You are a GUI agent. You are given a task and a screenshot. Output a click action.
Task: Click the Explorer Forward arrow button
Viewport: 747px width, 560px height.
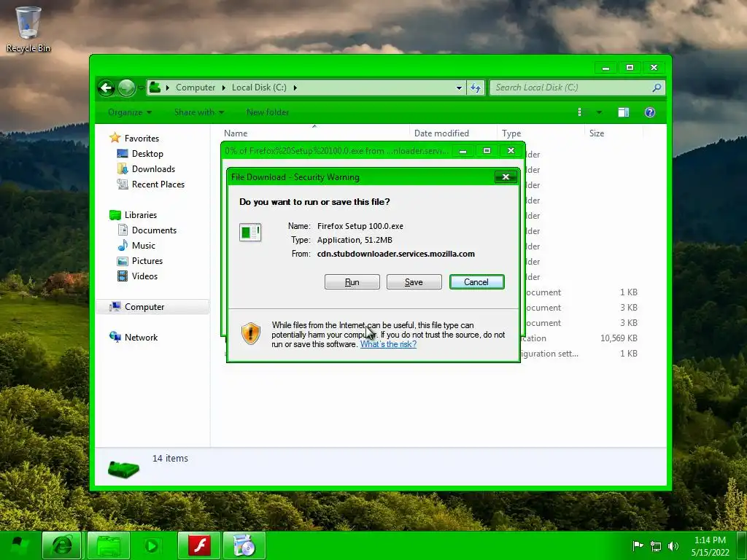tap(126, 87)
